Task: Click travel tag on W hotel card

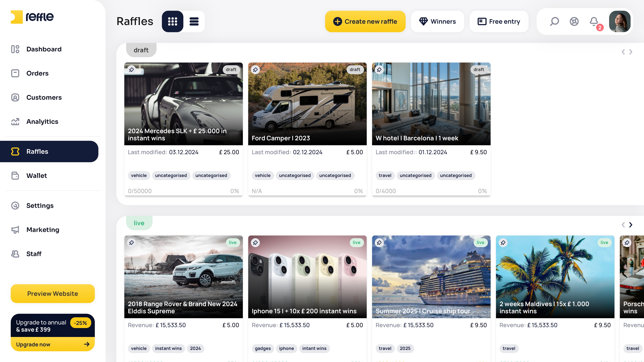Action: click(385, 175)
